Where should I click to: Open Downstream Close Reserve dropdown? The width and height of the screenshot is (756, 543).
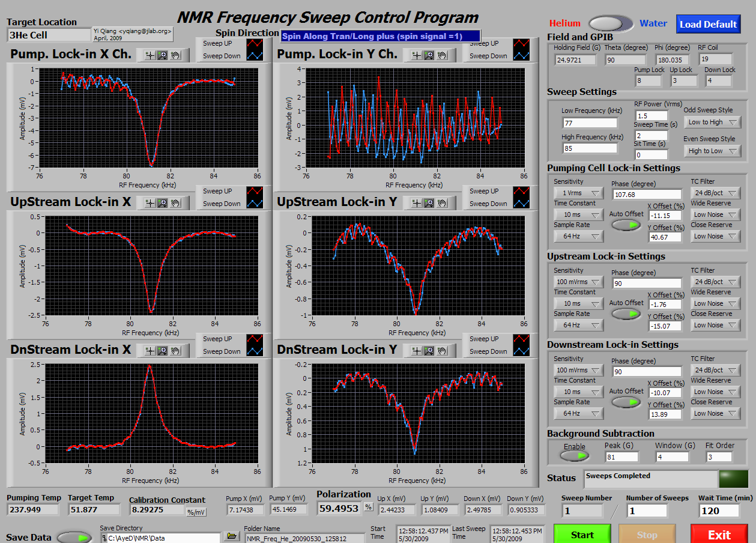tap(716, 413)
